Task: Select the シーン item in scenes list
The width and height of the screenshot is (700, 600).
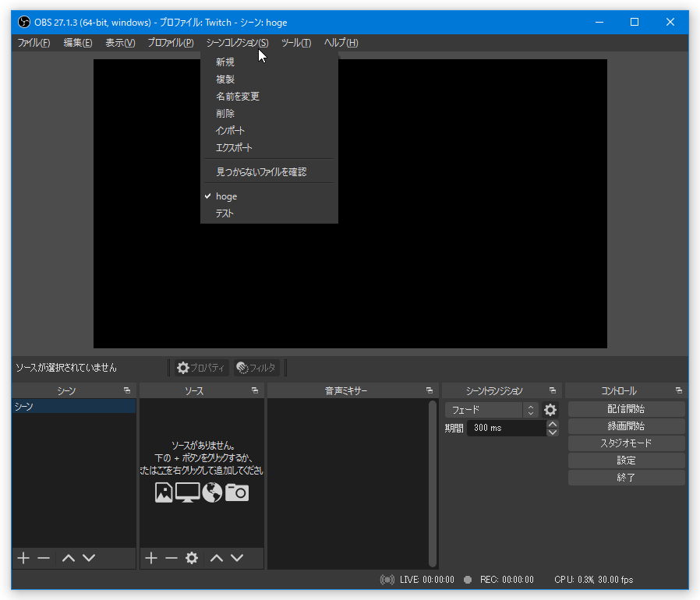Action: pyautogui.click(x=73, y=406)
